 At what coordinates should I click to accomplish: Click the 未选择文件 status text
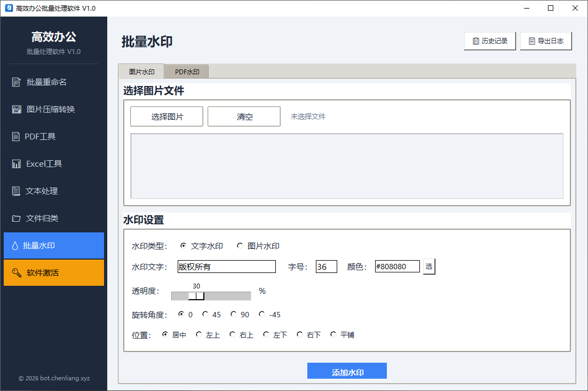(308, 116)
